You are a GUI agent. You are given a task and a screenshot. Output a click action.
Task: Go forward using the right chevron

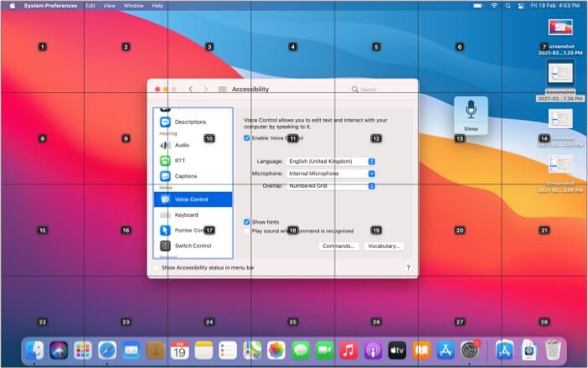click(x=205, y=90)
